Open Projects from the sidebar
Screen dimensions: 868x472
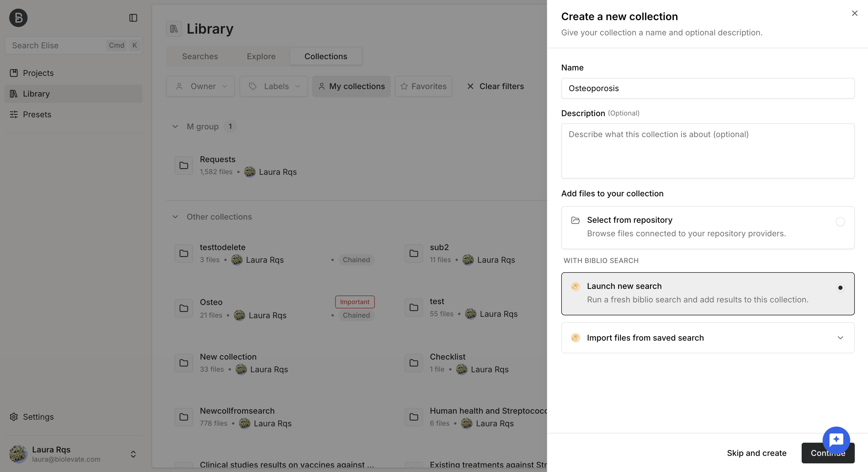(x=73, y=73)
